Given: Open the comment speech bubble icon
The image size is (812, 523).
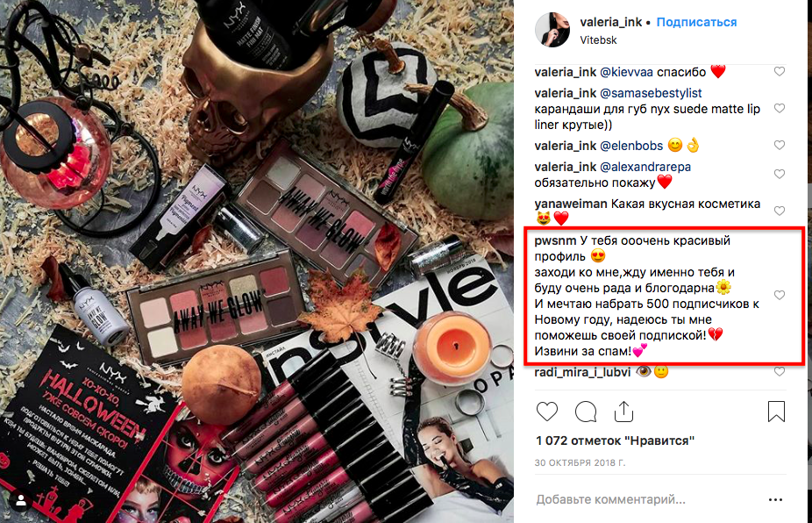Looking at the screenshot, I should click(586, 412).
